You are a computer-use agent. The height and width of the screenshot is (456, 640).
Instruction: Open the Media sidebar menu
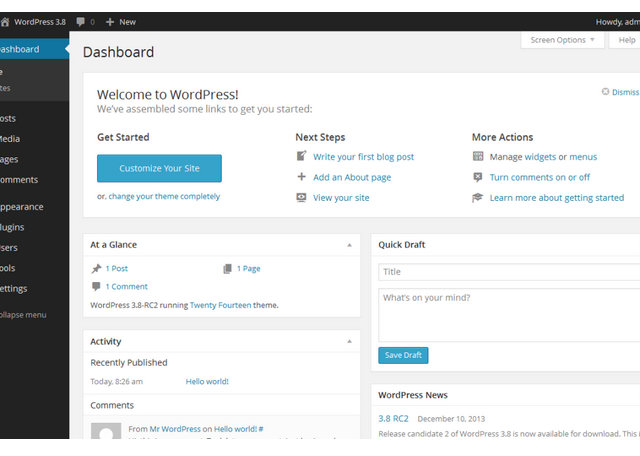pos(34,139)
